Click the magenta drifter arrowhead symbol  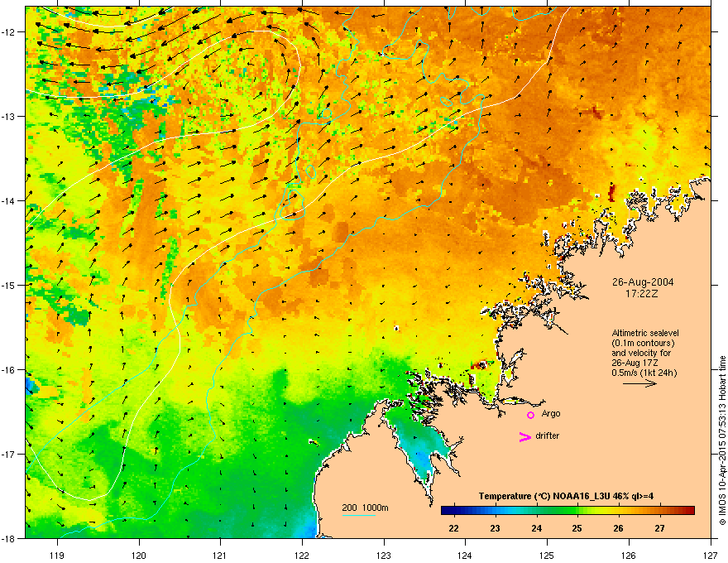point(524,436)
